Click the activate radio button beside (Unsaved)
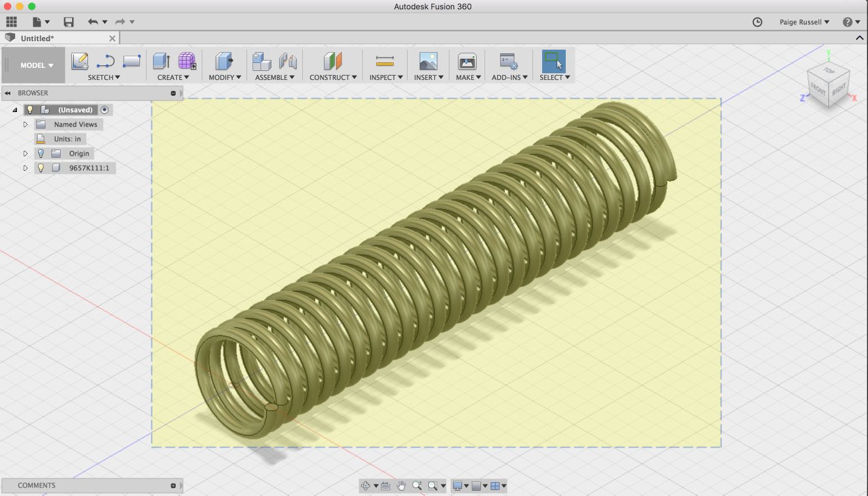The image size is (868, 496). coord(105,110)
